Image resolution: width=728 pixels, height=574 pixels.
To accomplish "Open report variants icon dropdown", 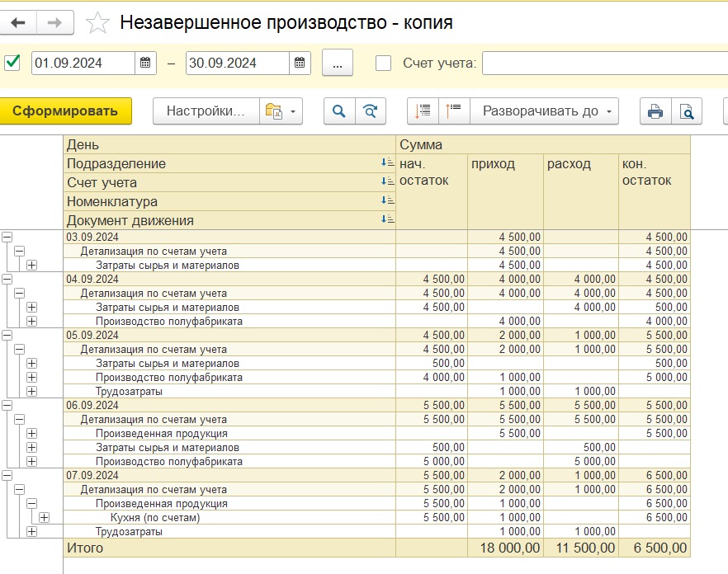I will coord(281,111).
